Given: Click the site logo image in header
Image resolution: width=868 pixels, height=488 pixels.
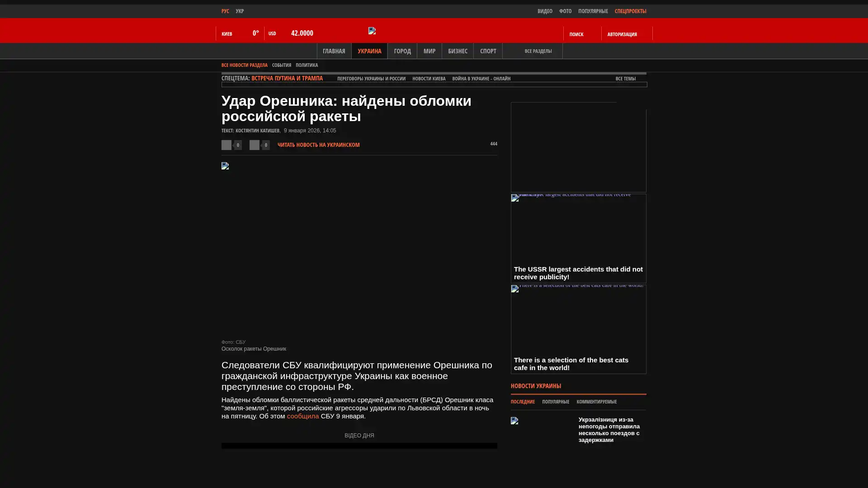Looking at the screenshot, I should (372, 31).
